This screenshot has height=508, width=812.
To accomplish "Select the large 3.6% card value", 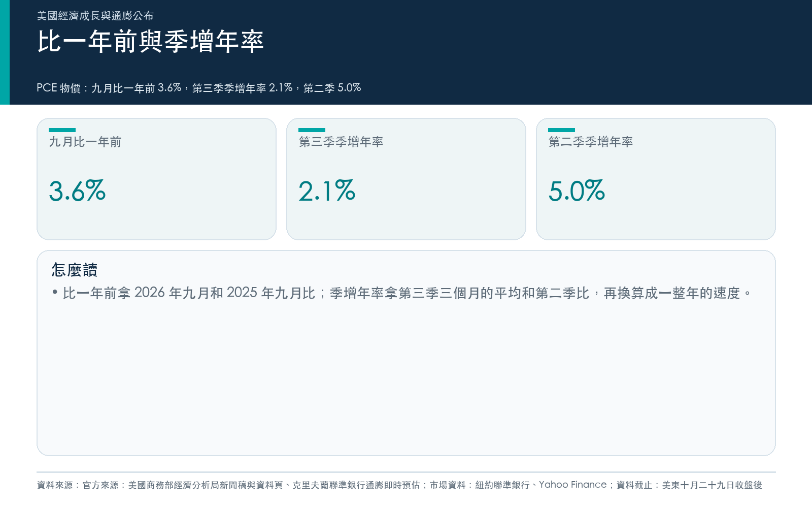I will [77, 191].
